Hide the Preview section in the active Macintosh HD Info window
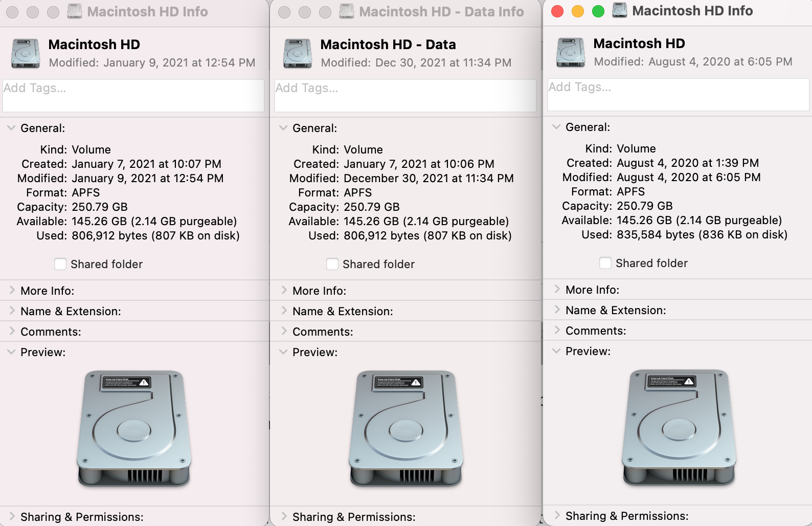The height and width of the screenshot is (526, 812). coord(556,351)
